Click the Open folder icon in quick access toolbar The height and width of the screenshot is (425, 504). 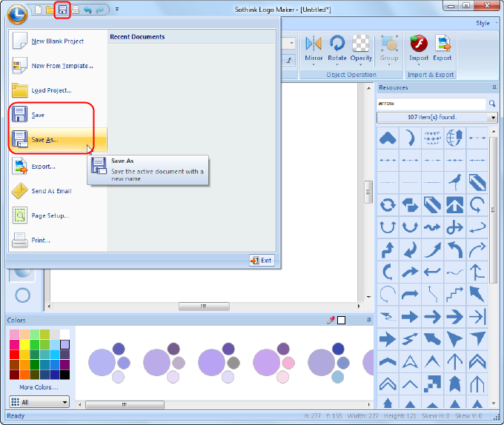50,10
